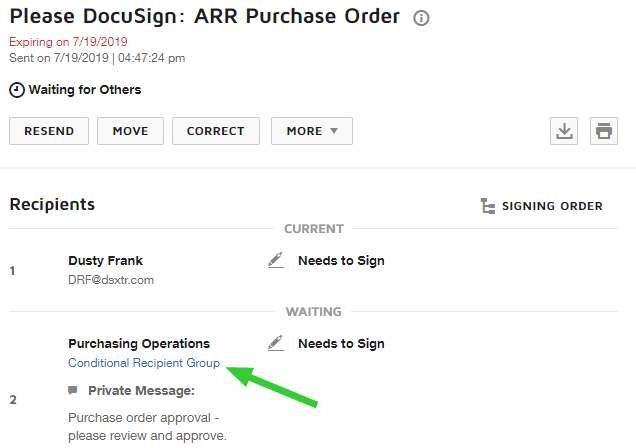Click the info icon beside envelope title
The width and height of the screenshot is (636, 448).
coord(421,18)
